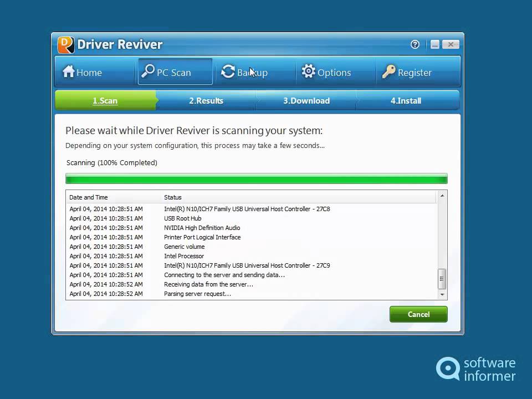
Task: Click the Scanning (100% Completed) text
Action: point(111,163)
